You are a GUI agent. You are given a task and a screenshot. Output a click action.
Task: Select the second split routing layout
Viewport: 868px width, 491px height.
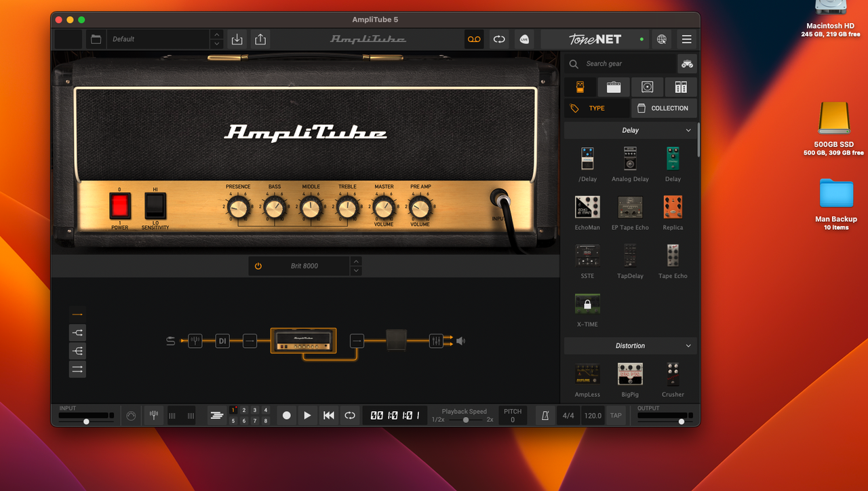click(x=77, y=333)
